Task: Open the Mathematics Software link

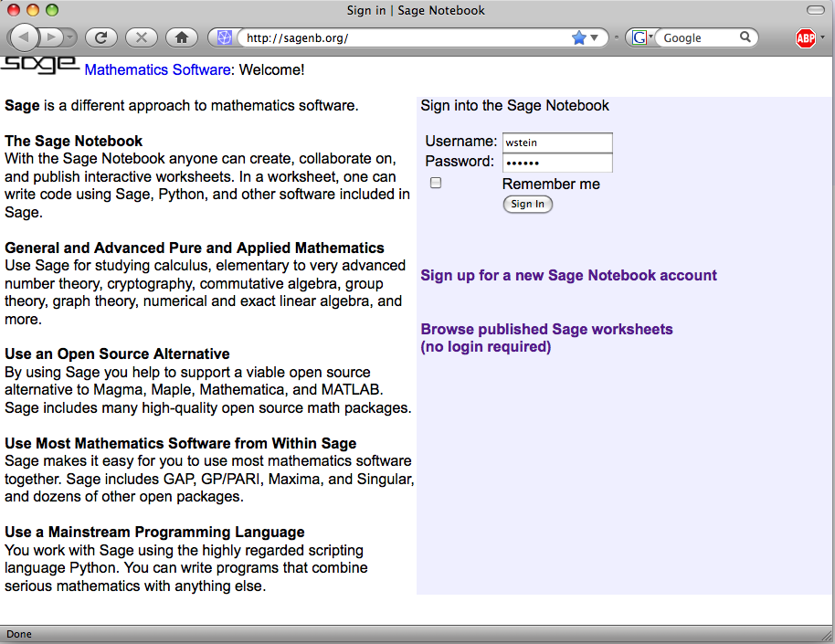Action: (x=158, y=69)
